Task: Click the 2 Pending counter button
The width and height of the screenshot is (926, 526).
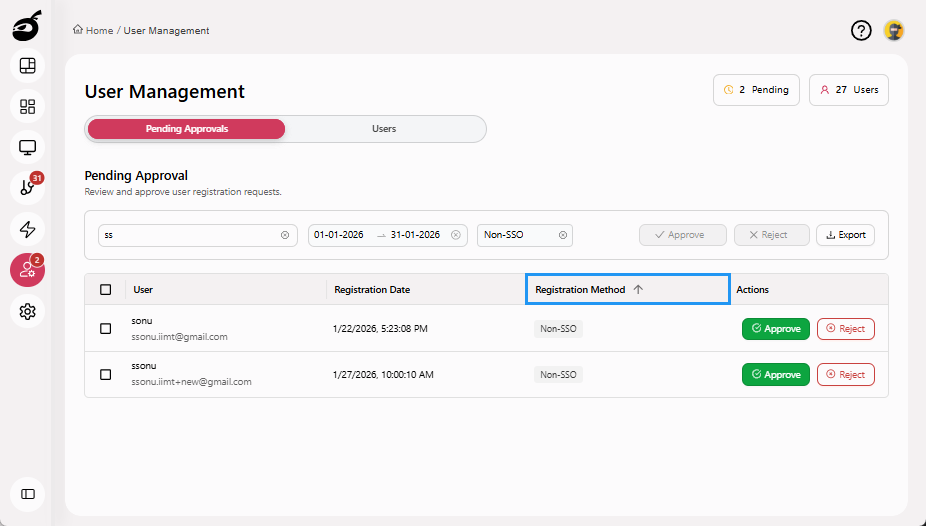Action: (757, 90)
